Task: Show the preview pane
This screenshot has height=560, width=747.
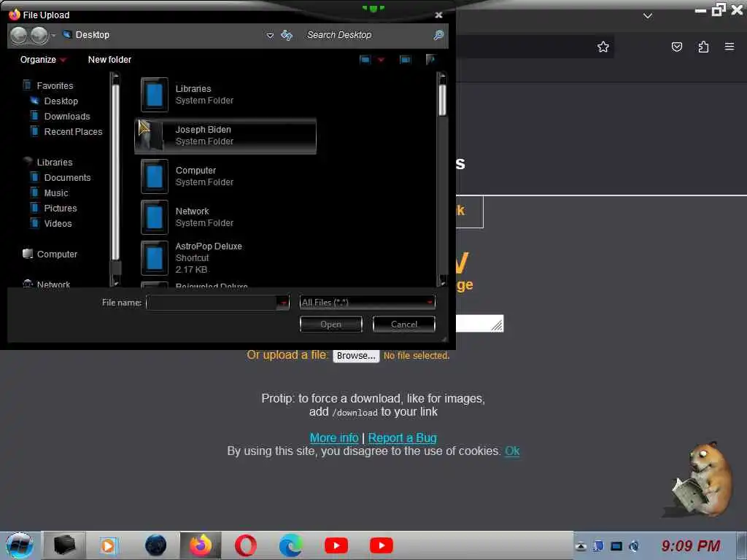Action: click(x=405, y=60)
